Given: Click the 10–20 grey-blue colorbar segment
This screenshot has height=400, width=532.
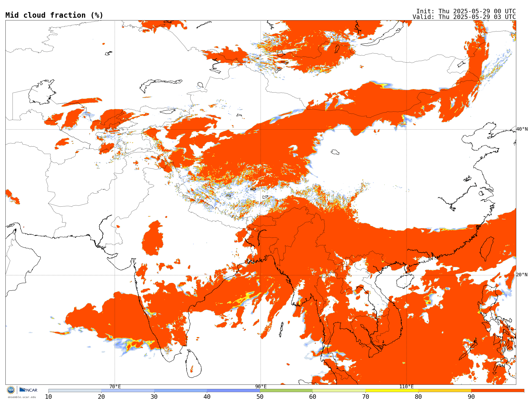Looking at the screenshot, I should pyautogui.click(x=75, y=391).
